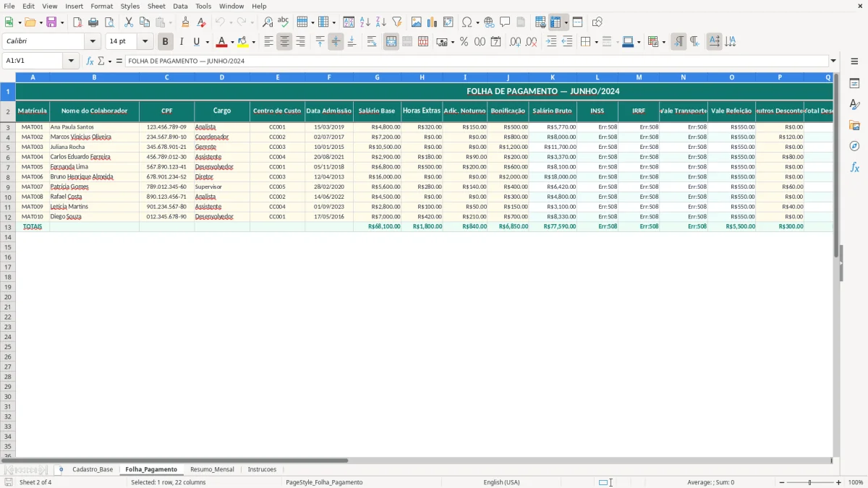Image resolution: width=868 pixels, height=488 pixels.
Task: Open Font Color dropdown arrow
Action: (232, 42)
